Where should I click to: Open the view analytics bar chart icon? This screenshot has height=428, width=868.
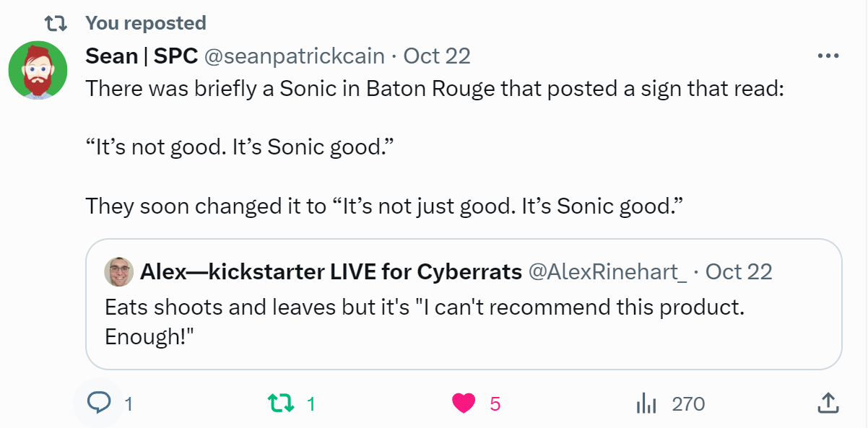(646, 403)
